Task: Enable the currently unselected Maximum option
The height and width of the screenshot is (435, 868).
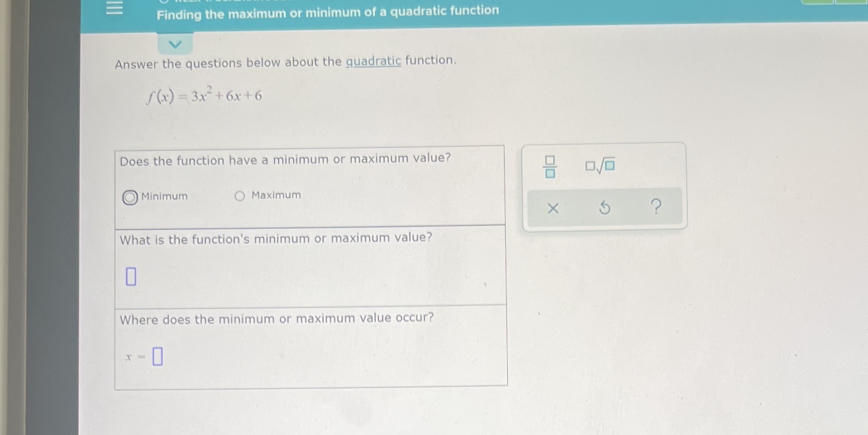Action: pyautogui.click(x=239, y=195)
